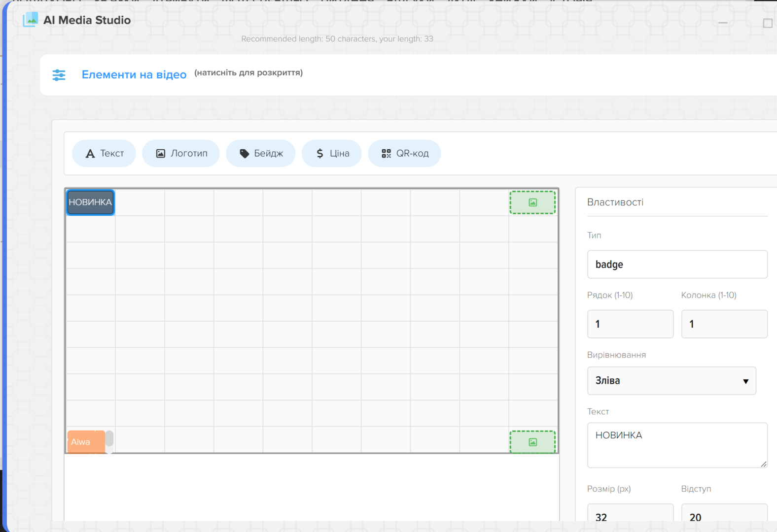
Task: Add a Бейдж element
Action: [x=261, y=153]
